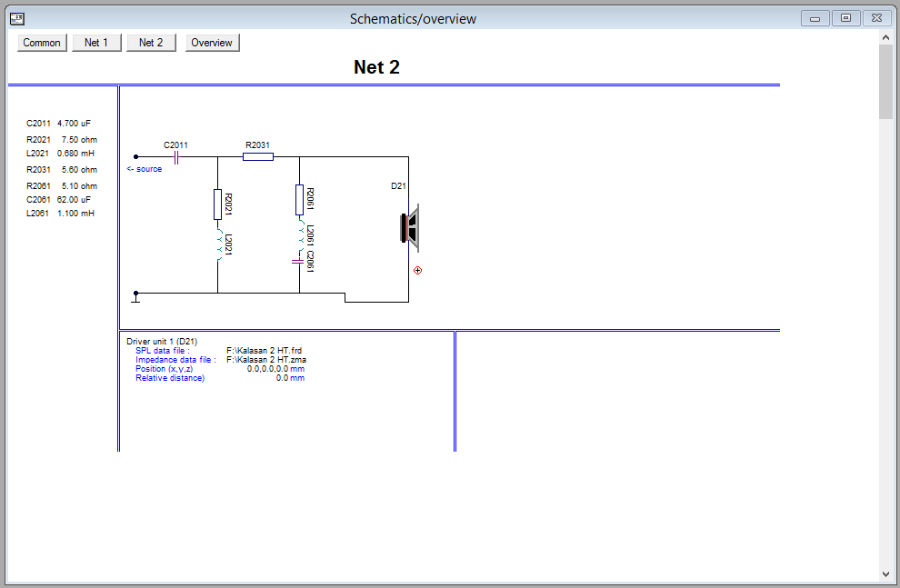Select capacitor C2061 symbol in the schematic

299,261
